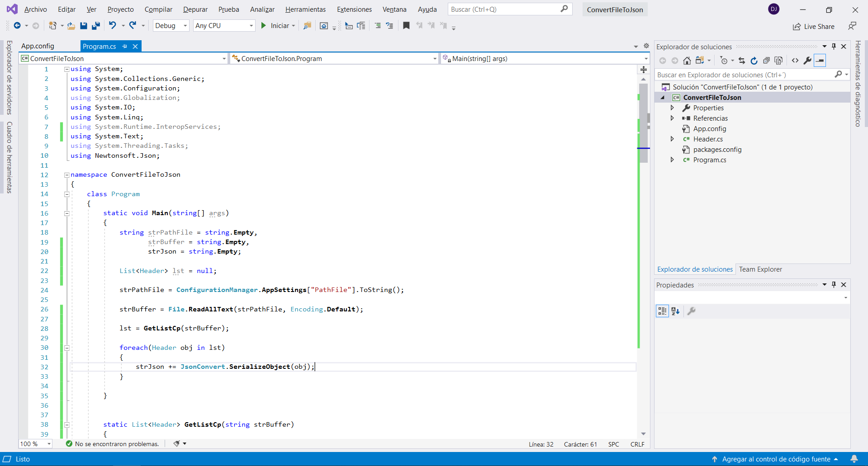Click the Iniciar start button
The height and width of the screenshot is (466, 868).
(277, 26)
